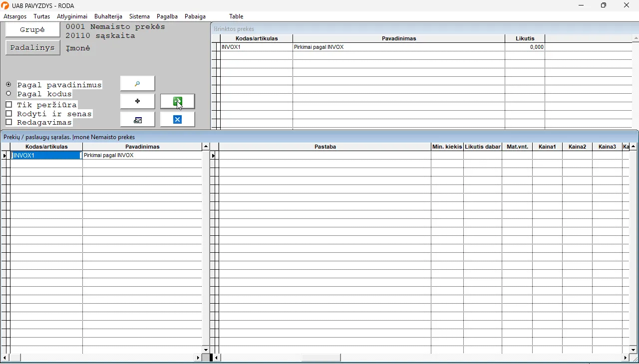639x364 pixels.
Task: Click the binoculars preview icon button
Action: (x=138, y=120)
